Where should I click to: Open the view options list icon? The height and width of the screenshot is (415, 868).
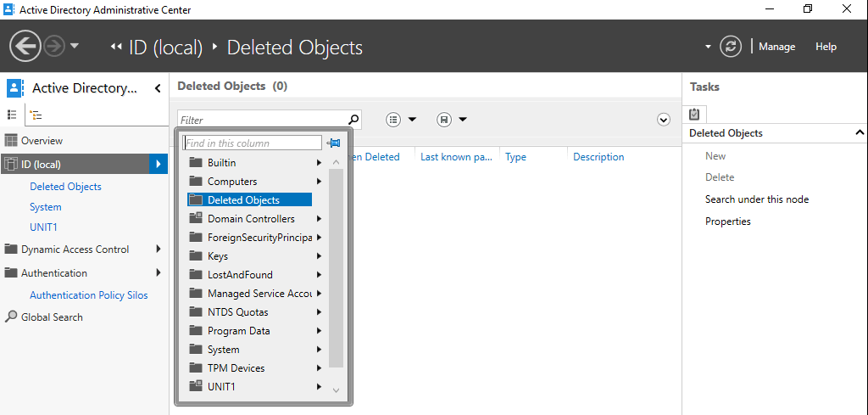tap(394, 120)
